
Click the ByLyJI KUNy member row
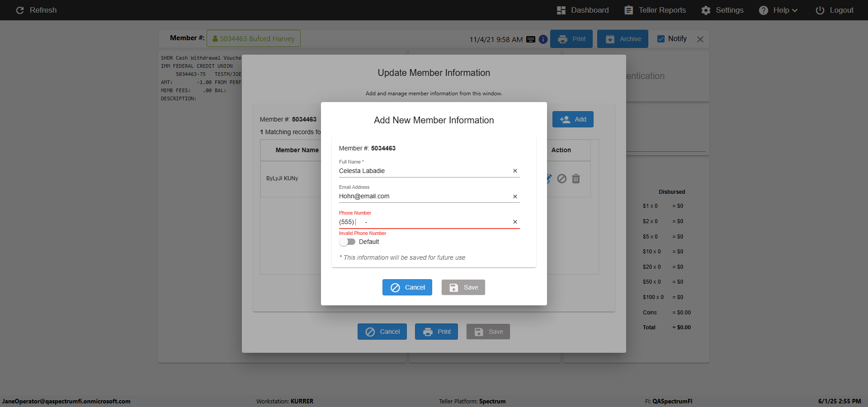click(282, 178)
